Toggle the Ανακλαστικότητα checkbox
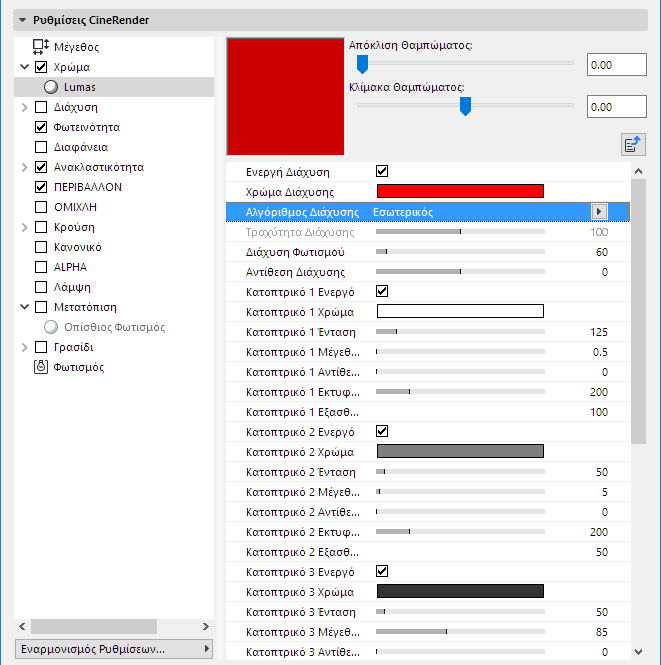Screen dimensions: 661x665 41,167
